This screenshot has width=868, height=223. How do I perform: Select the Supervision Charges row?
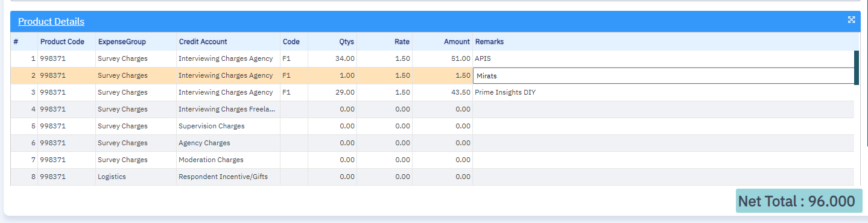[432, 127]
